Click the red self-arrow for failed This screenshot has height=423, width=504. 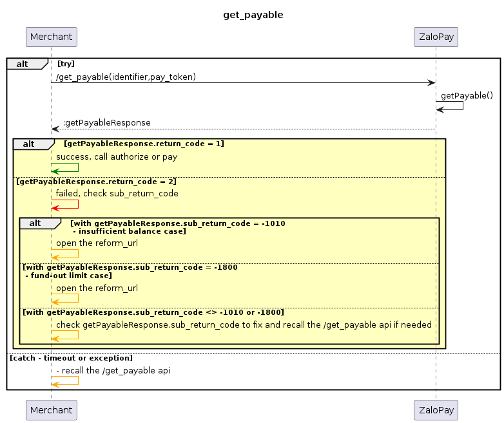pyautogui.click(x=64, y=204)
